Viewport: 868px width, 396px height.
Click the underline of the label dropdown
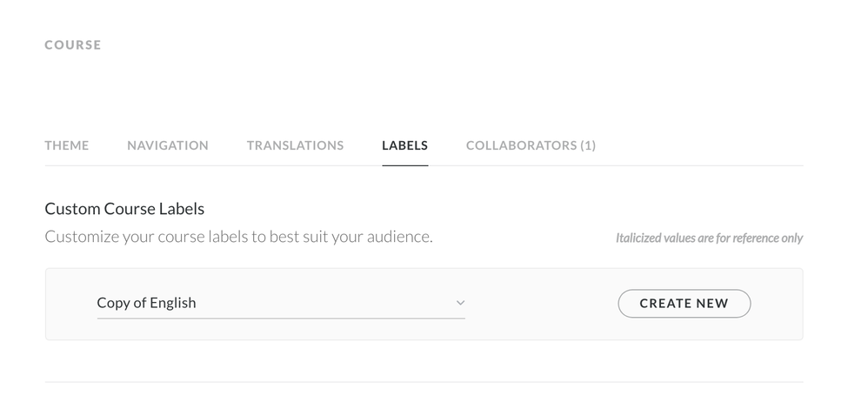pyautogui.click(x=280, y=319)
